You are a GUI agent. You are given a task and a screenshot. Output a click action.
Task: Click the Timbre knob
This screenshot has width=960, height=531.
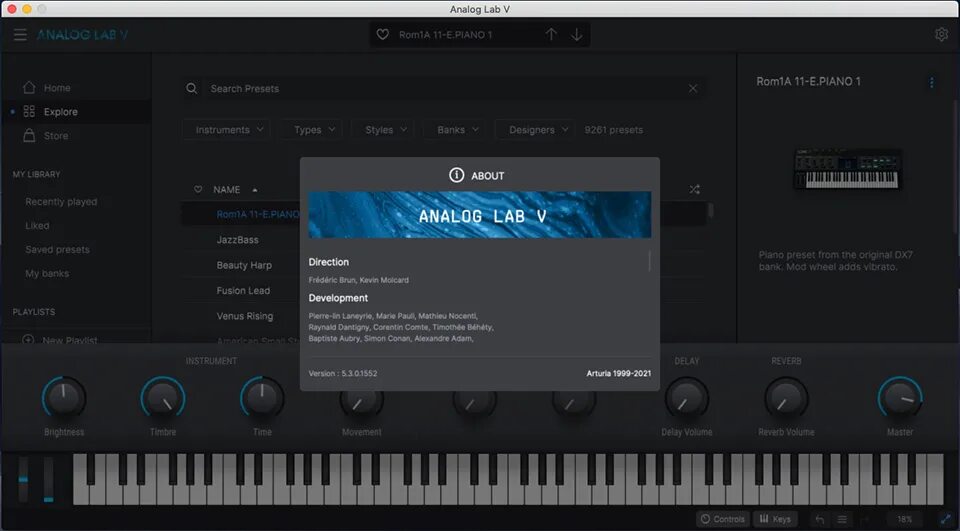pyautogui.click(x=163, y=397)
